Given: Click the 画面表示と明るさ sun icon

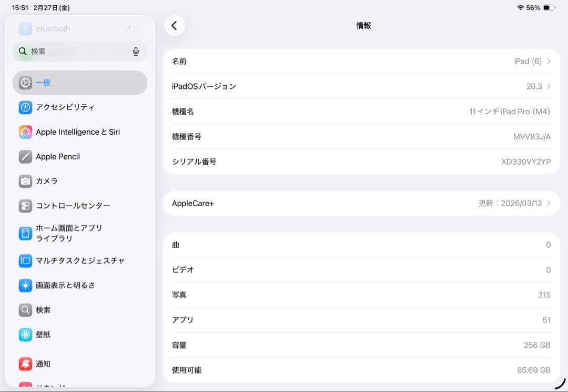Looking at the screenshot, I should point(25,286).
